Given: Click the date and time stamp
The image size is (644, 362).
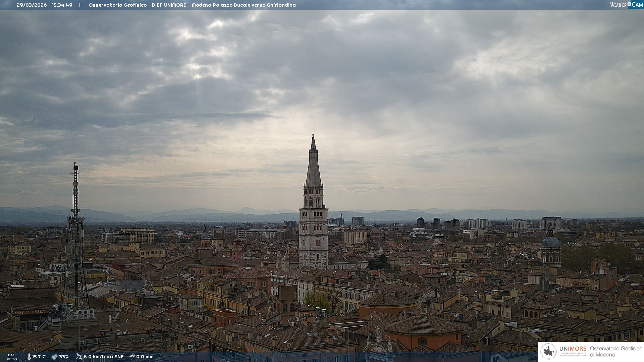Looking at the screenshot, I should pyautogui.click(x=45, y=5).
